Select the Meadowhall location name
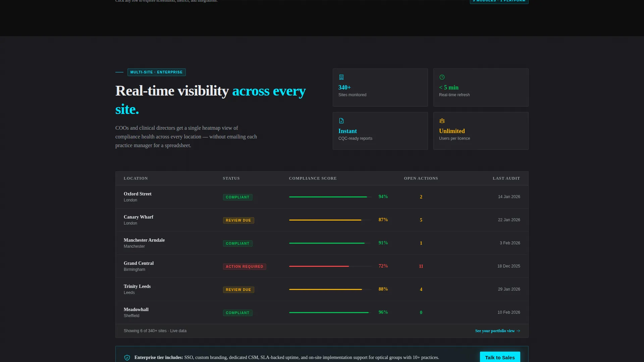This screenshot has width=644, height=362. (136, 310)
